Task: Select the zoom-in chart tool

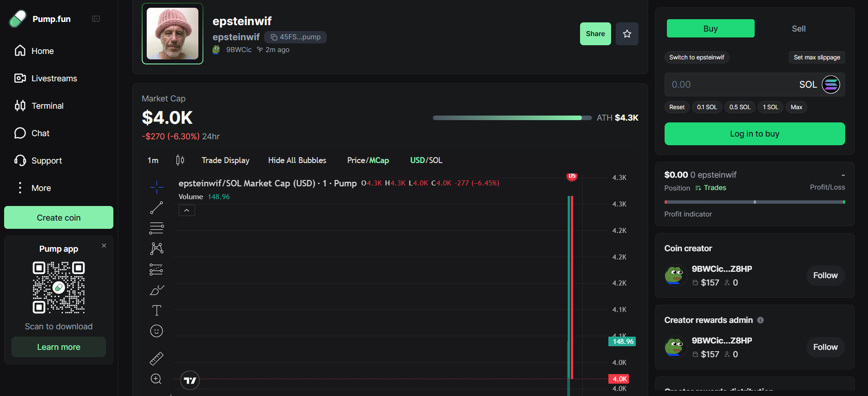Action: pyautogui.click(x=157, y=379)
